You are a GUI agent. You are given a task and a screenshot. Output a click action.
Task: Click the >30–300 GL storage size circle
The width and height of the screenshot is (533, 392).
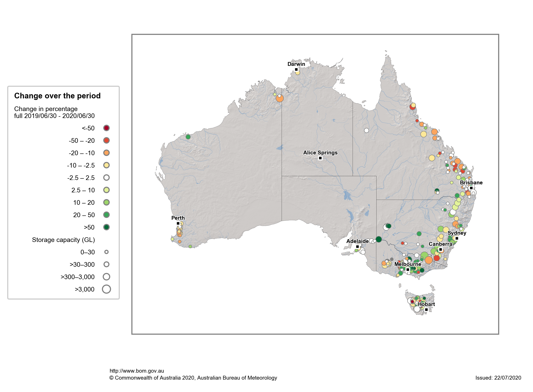(106, 264)
